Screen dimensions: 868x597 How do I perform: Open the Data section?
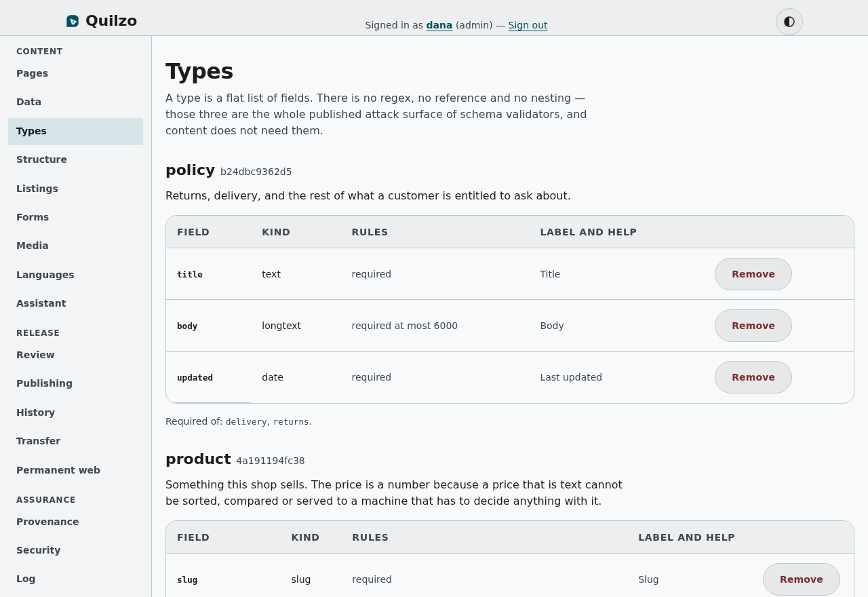coord(75,102)
